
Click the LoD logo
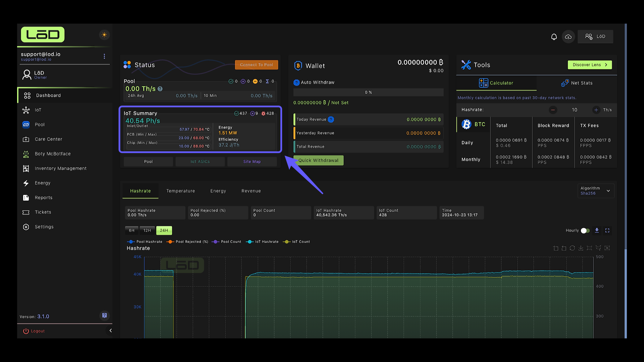tap(43, 35)
